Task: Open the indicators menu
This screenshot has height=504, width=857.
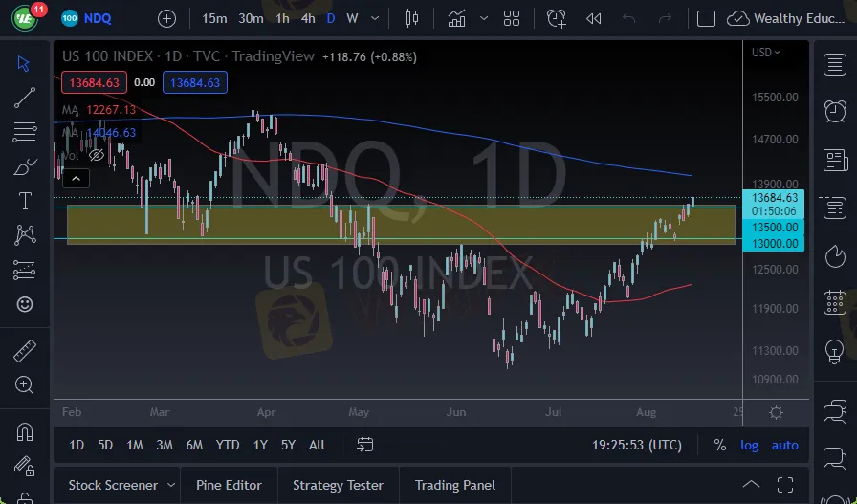Action: pos(456,18)
